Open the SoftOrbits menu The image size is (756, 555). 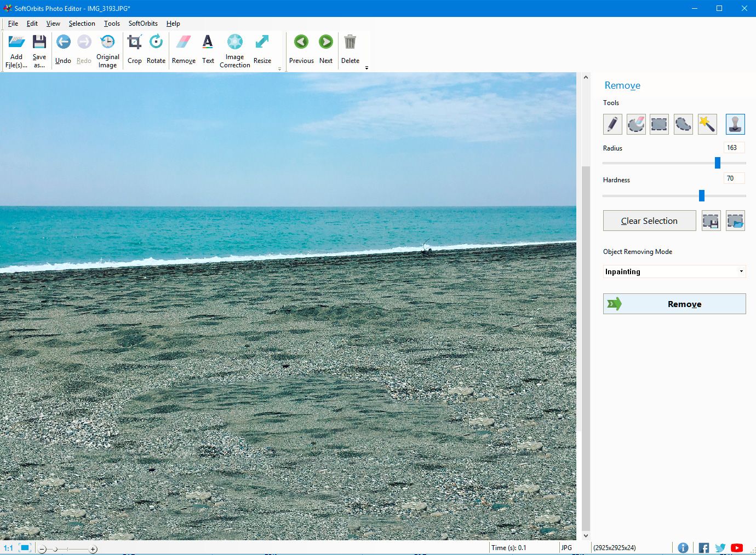pos(143,24)
